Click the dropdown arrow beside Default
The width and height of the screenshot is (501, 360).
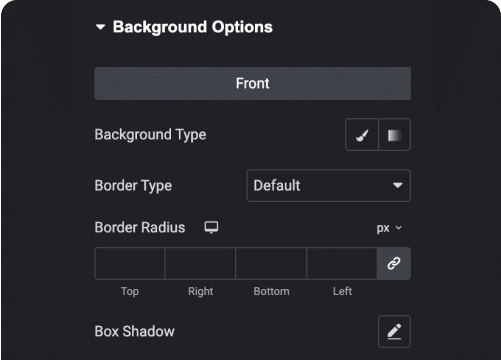[x=397, y=185]
